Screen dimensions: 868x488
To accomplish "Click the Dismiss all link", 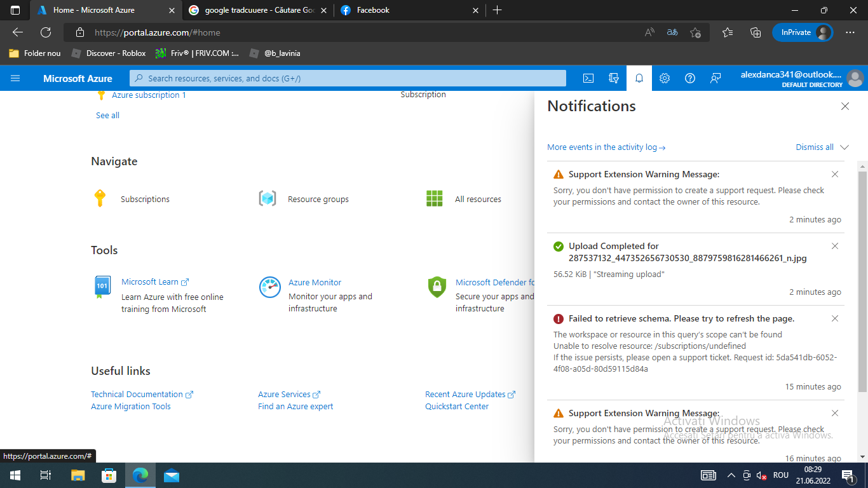I will [815, 147].
